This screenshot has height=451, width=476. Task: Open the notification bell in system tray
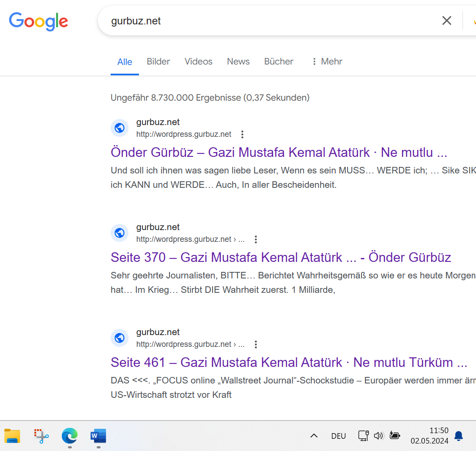458,436
